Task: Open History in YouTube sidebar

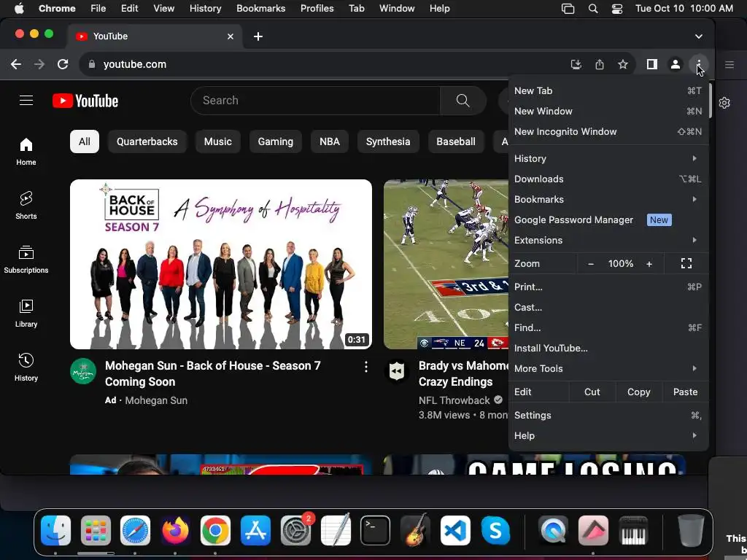Action: pyautogui.click(x=26, y=367)
